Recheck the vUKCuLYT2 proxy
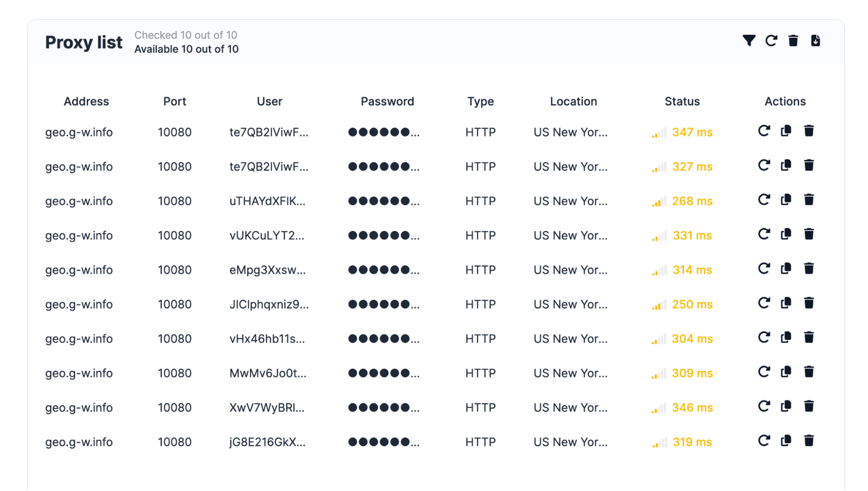The width and height of the screenshot is (868, 491). pos(764,234)
